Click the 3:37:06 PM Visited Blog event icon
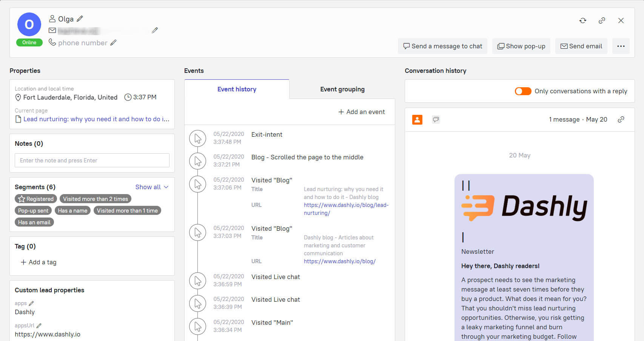 (197, 184)
